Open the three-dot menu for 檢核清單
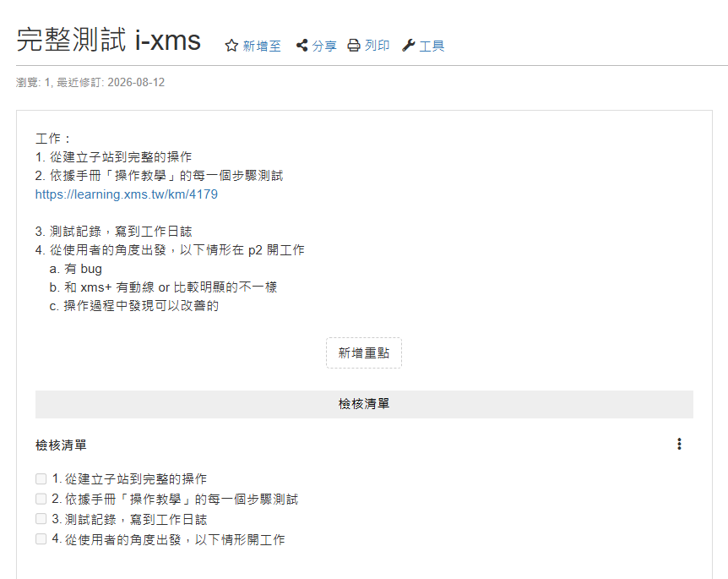 point(679,445)
